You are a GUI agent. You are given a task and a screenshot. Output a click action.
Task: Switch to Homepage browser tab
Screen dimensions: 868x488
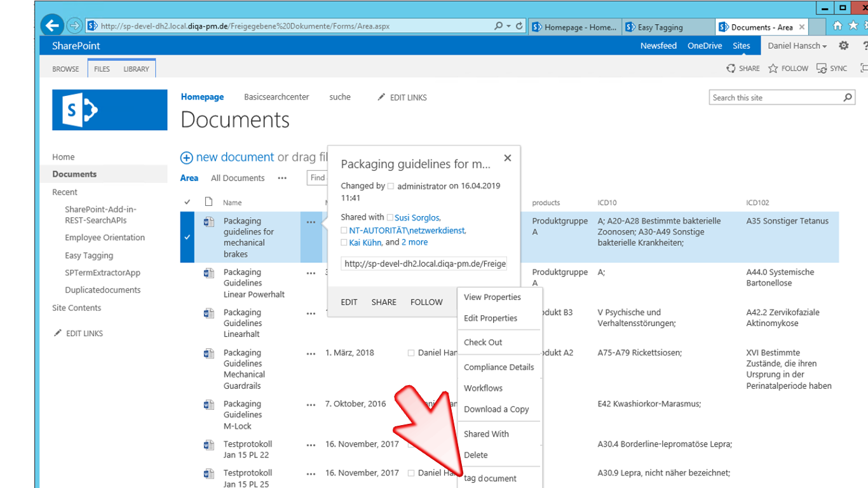pos(575,27)
